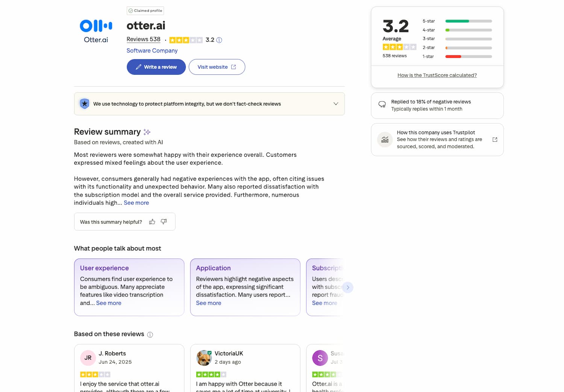
Task: Open How is the TrustScore calculated link
Action: tap(437, 75)
